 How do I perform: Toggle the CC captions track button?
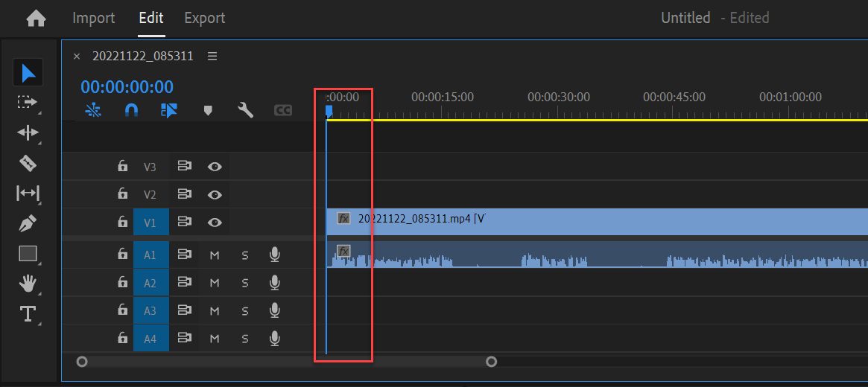click(x=283, y=111)
